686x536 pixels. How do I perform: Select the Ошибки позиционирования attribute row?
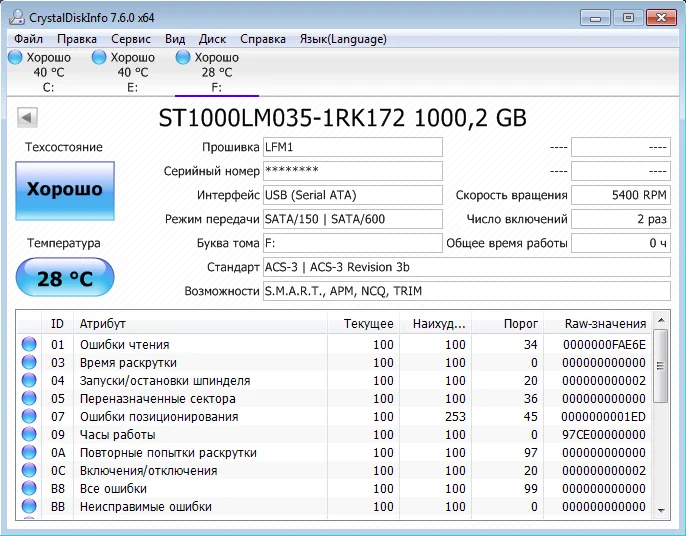[159, 417]
